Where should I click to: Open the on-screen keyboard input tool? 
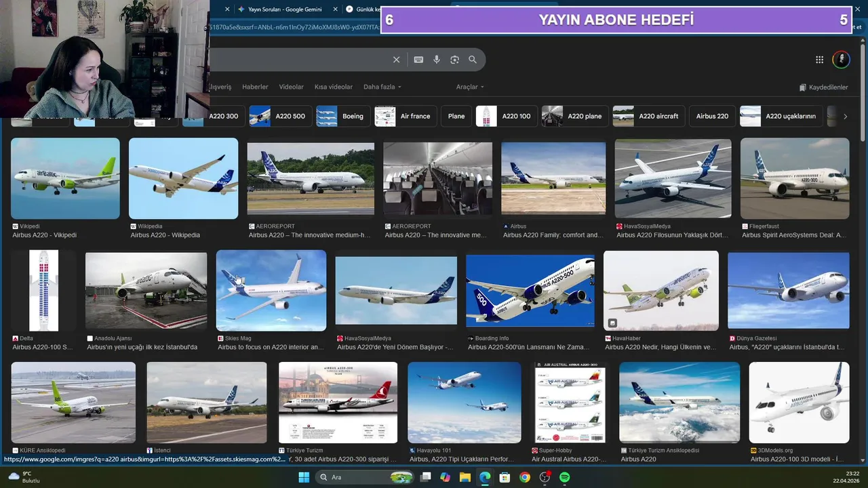[x=418, y=60]
